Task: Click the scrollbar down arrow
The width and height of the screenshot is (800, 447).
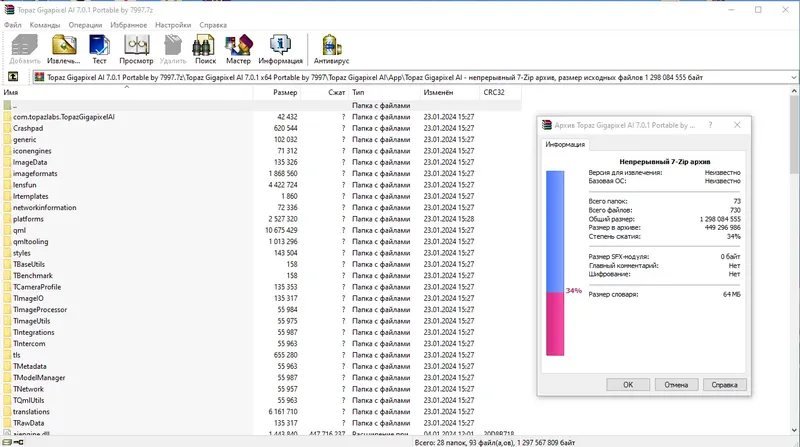Action: pos(794,430)
